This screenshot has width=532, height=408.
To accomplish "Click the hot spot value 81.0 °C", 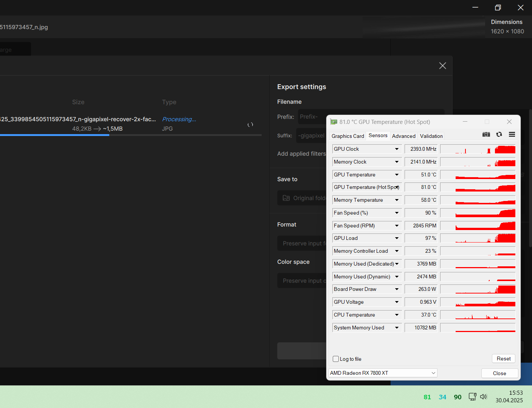I will tap(421, 187).
